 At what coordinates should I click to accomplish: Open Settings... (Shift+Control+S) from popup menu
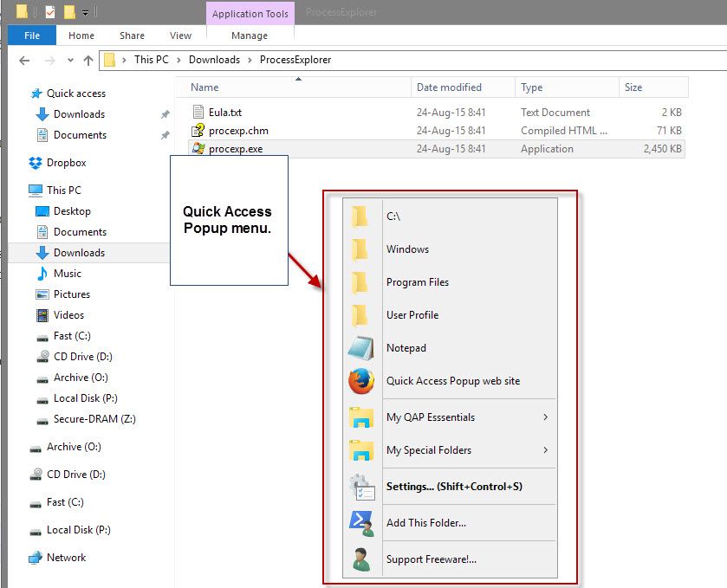[450, 487]
